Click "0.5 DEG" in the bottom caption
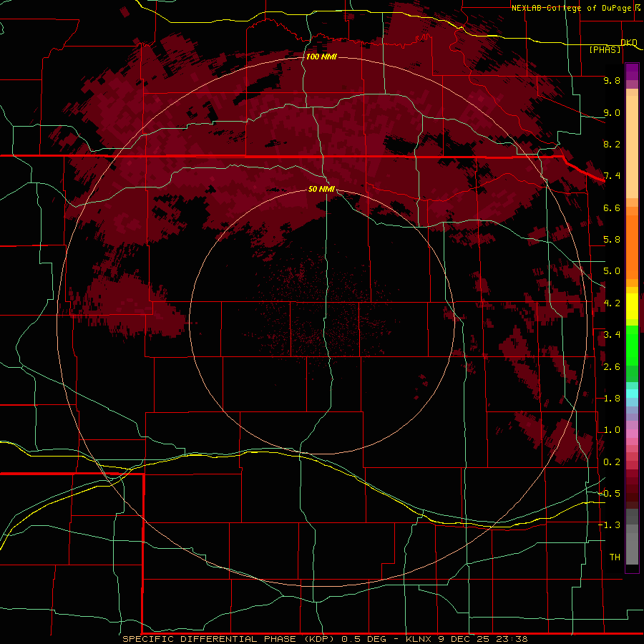 tap(364, 639)
